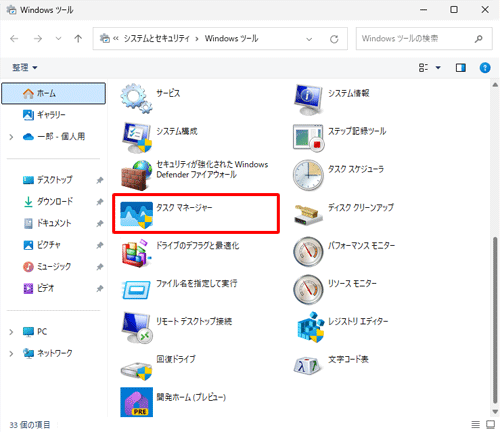500x432 pixels.
Task: Switch to details view icon in status bar
Action: (x=476, y=424)
